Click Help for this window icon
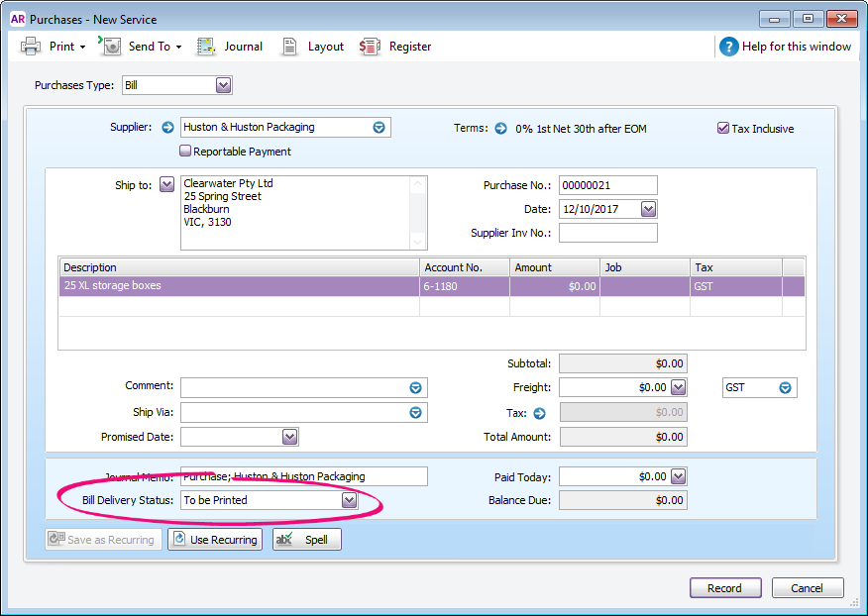 click(x=729, y=47)
